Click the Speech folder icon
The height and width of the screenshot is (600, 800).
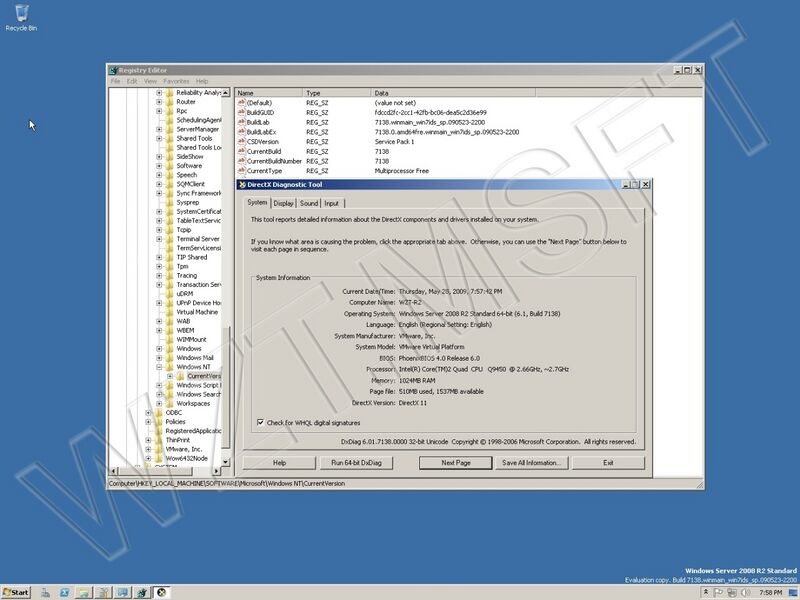170,174
